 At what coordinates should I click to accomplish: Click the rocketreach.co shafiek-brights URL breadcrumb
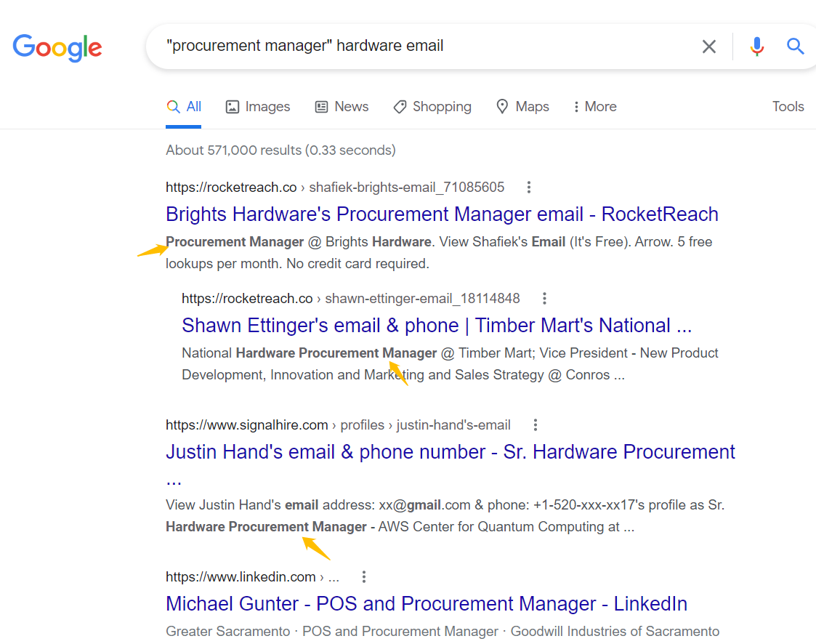[335, 188]
